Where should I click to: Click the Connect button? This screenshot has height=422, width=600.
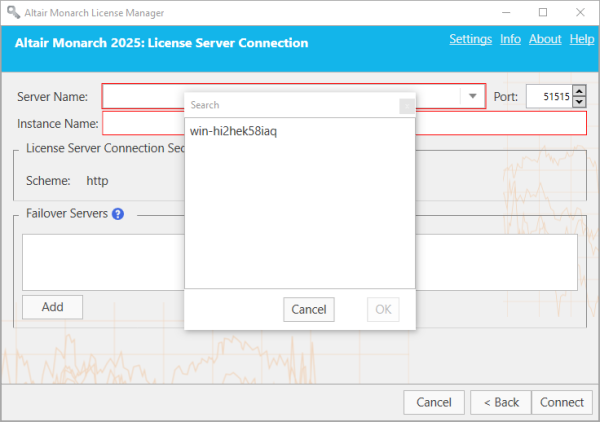(x=562, y=402)
